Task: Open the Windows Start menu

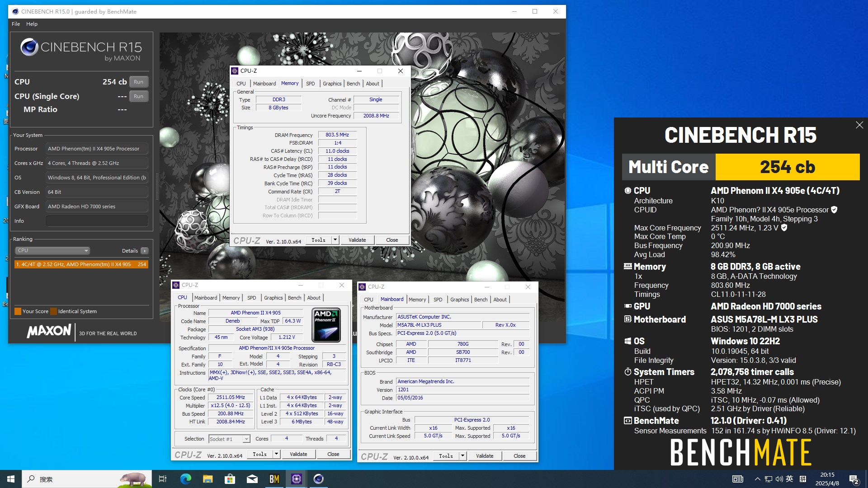Action: click(11, 479)
